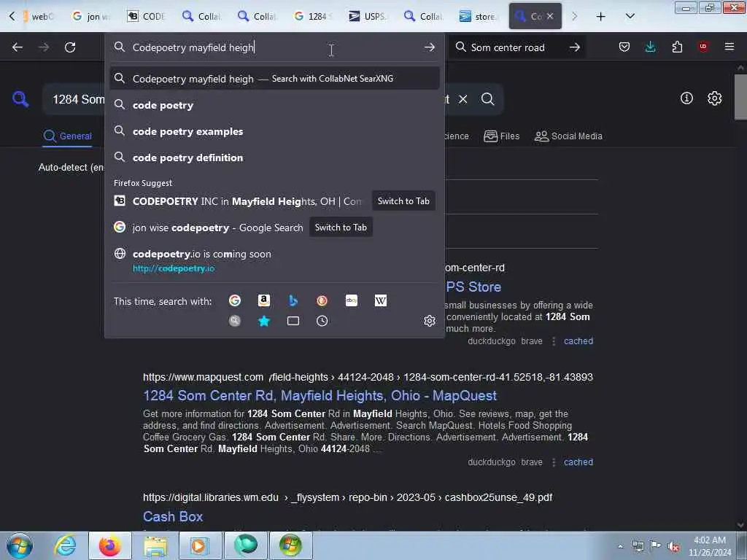Search this time with Google icon
This screenshot has width=747, height=560.
click(235, 300)
